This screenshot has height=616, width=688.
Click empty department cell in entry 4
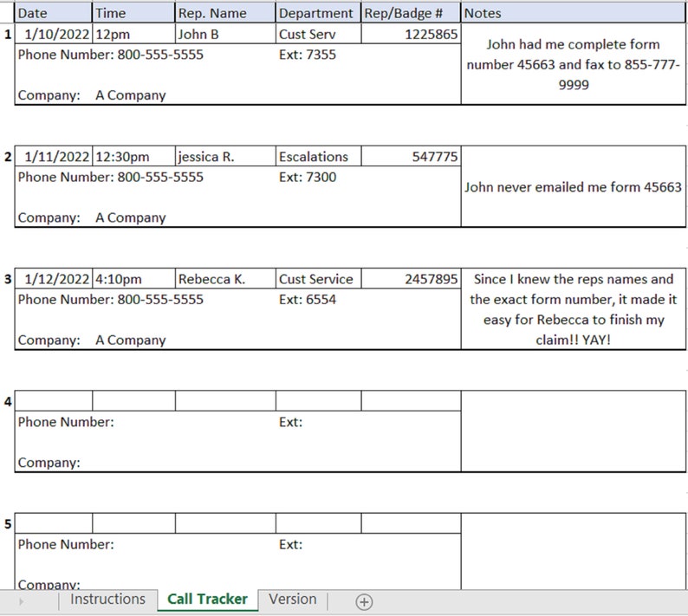[319, 401]
